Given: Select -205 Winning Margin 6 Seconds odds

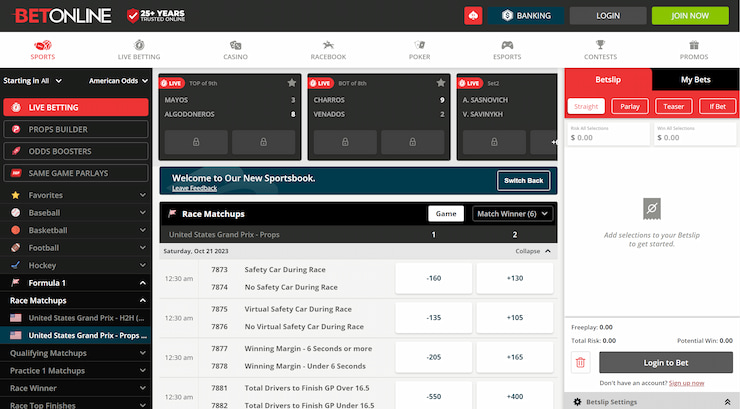Looking at the screenshot, I should click(434, 357).
